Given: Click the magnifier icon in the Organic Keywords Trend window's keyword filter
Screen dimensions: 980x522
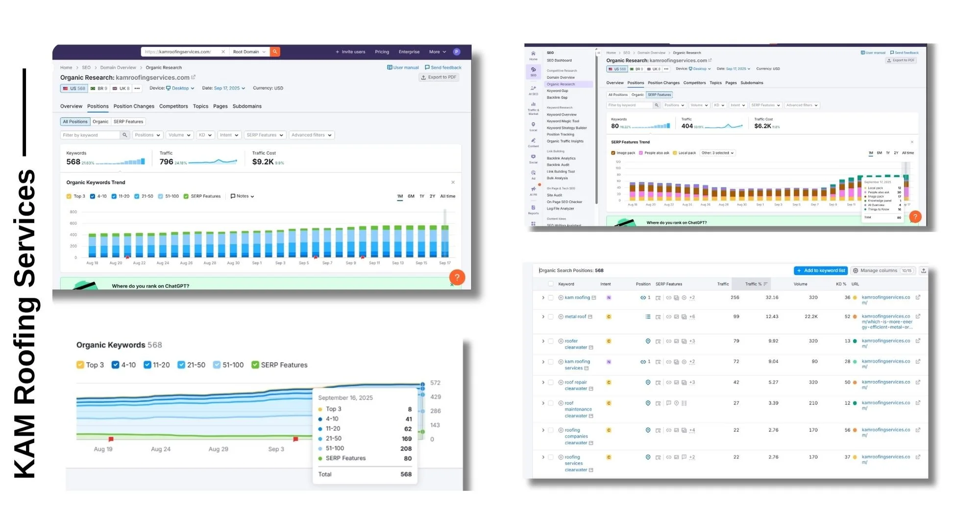Looking at the screenshot, I should [125, 135].
